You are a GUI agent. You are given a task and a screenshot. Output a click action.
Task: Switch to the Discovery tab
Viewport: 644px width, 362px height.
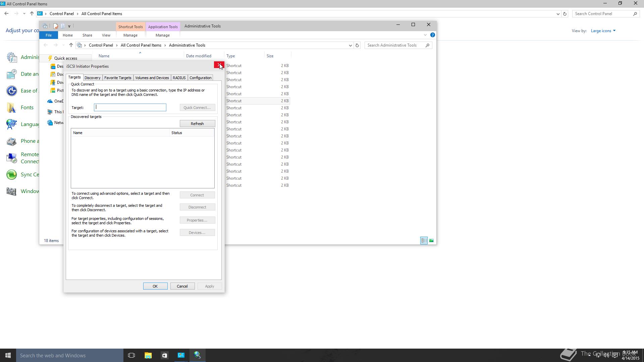pos(92,78)
